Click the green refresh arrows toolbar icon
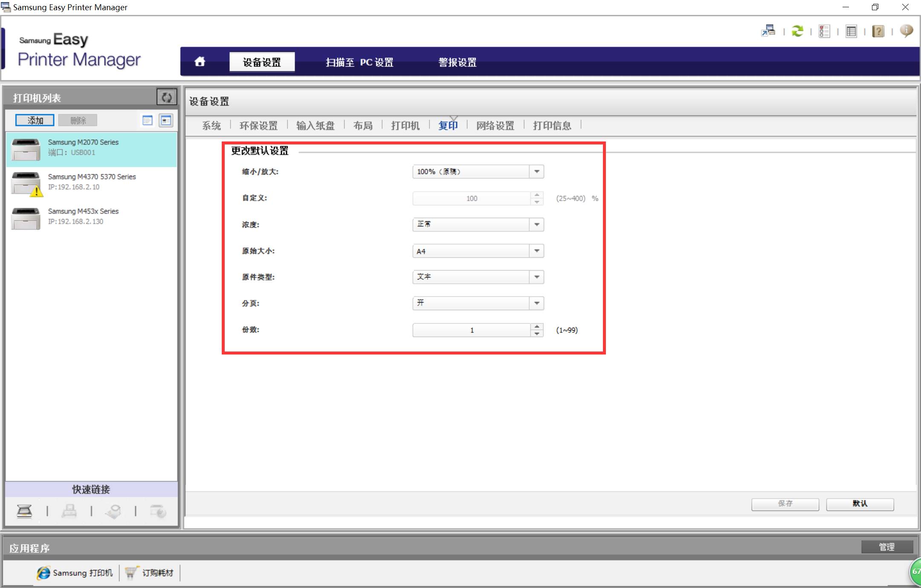This screenshot has width=921, height=588. [797, 31]
